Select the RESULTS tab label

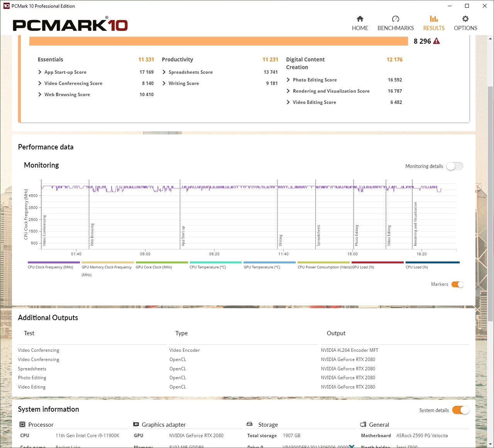[x=434, y=28]
